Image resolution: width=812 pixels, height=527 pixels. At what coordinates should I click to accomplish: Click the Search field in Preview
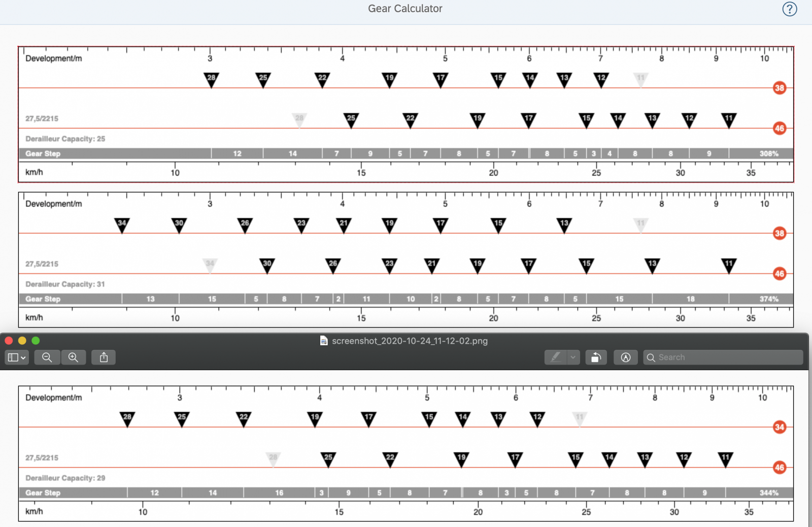click(723, 357)
